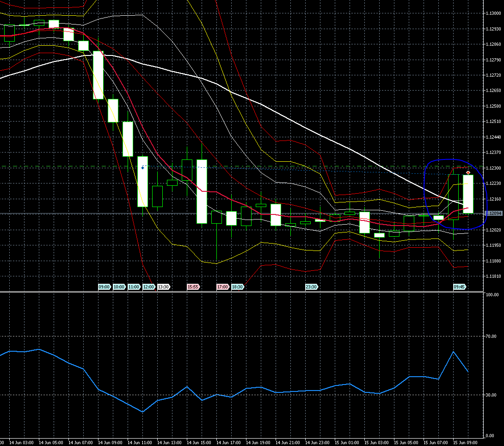Click the 11:00 event marker
The height and width of the screenshot is (446, 504).
pyautogui.click(x=134, y=287)
